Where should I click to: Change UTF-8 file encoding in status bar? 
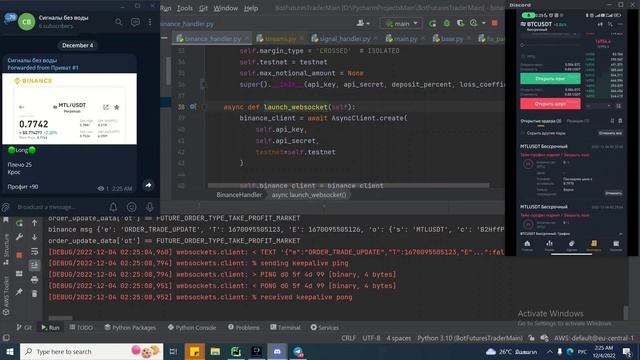(371, 338)
